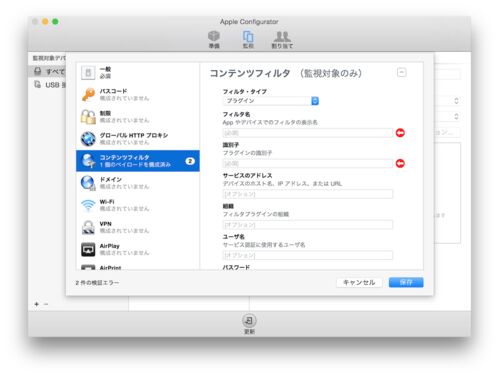Screen dimensions: 500x377
Task: Click the lower stepper arrows in background window
Action: [x=456, y=116]
